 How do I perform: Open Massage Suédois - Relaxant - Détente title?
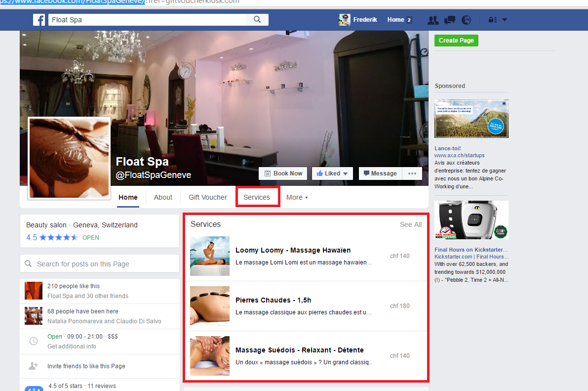(x=299, y=350)
